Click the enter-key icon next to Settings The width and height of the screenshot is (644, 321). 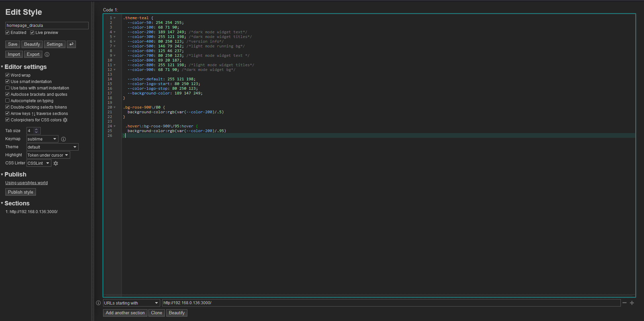tap(71, 44)
